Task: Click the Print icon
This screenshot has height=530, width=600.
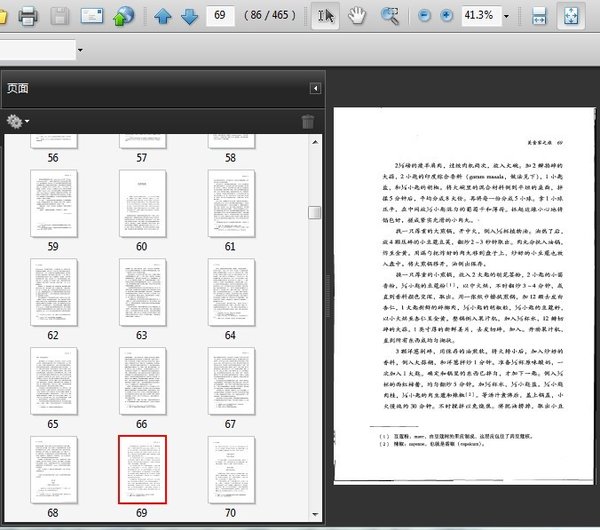Action: (28, 15)
